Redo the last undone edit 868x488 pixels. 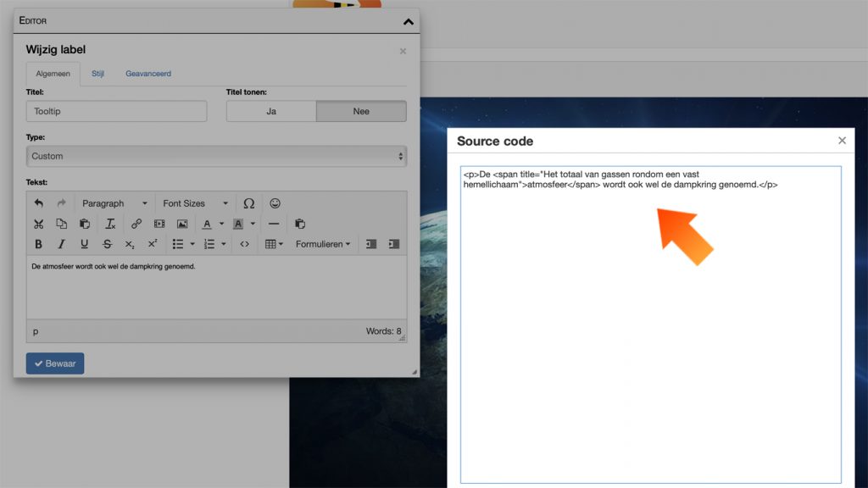coord(61,203)
